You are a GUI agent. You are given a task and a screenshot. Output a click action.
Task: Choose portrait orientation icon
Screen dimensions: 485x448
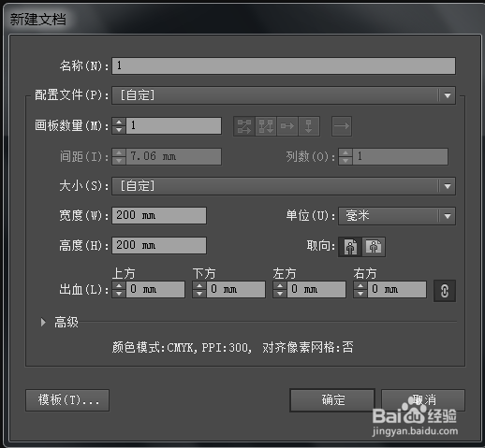pyautogui.click(x=350, y=247)
